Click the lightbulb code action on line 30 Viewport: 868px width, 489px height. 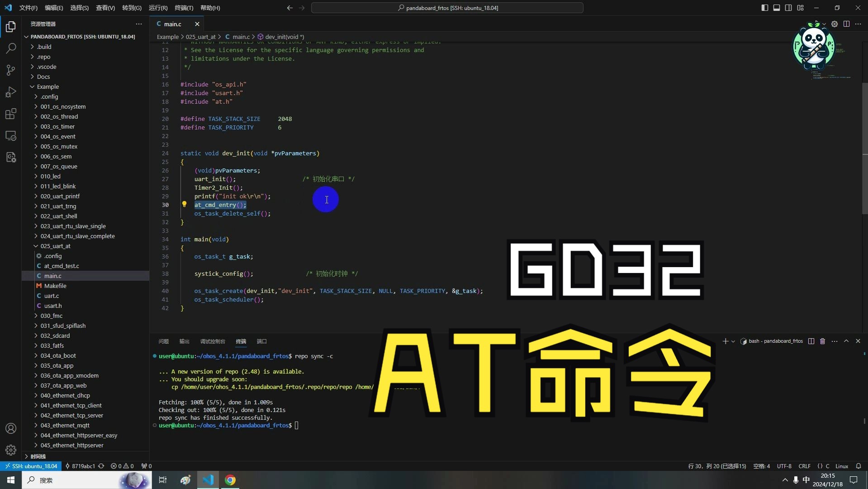184,204
